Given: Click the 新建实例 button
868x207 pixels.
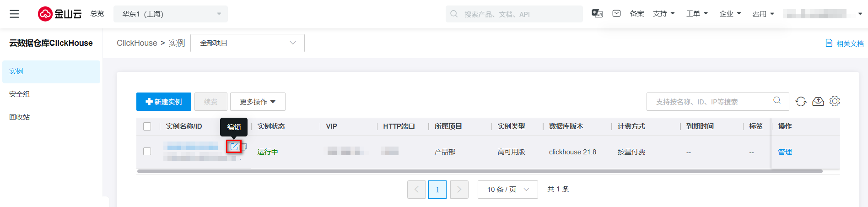Looking at the screenshot, I should [x=164, y=102].
